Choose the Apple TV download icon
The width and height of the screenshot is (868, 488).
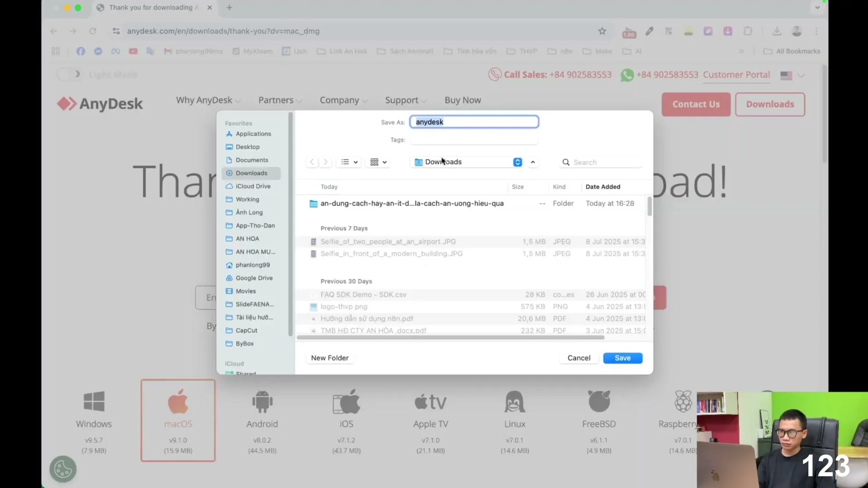coord(430,402)
